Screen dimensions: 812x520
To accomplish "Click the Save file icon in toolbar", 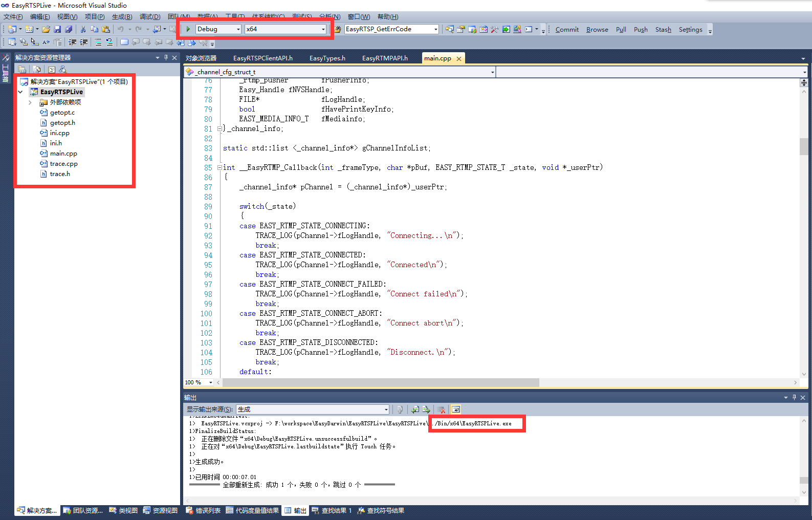I will [x=57, y=29].
